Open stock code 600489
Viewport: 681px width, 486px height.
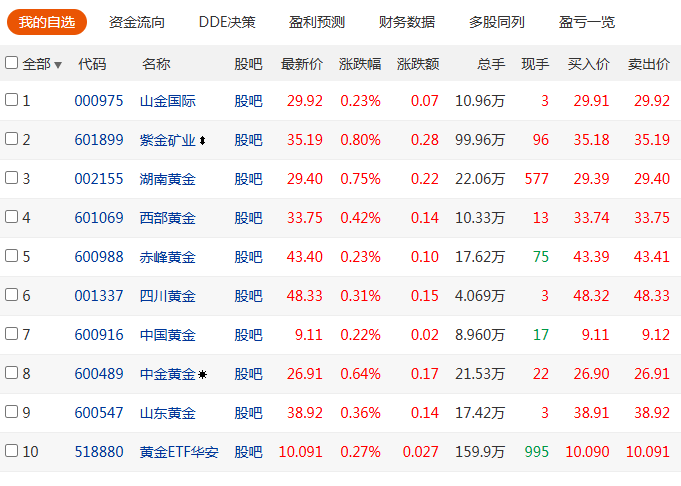point(99,374)
